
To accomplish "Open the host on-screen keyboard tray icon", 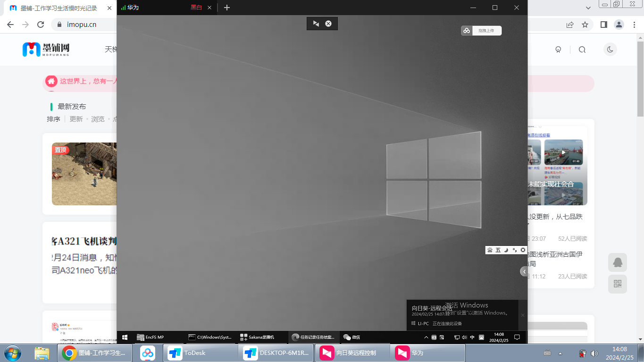I will 547,353.
